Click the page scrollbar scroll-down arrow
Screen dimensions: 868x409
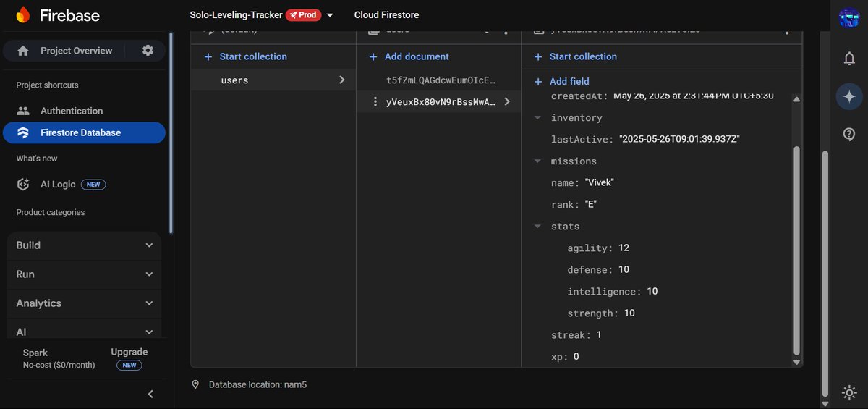click(826, 402)
